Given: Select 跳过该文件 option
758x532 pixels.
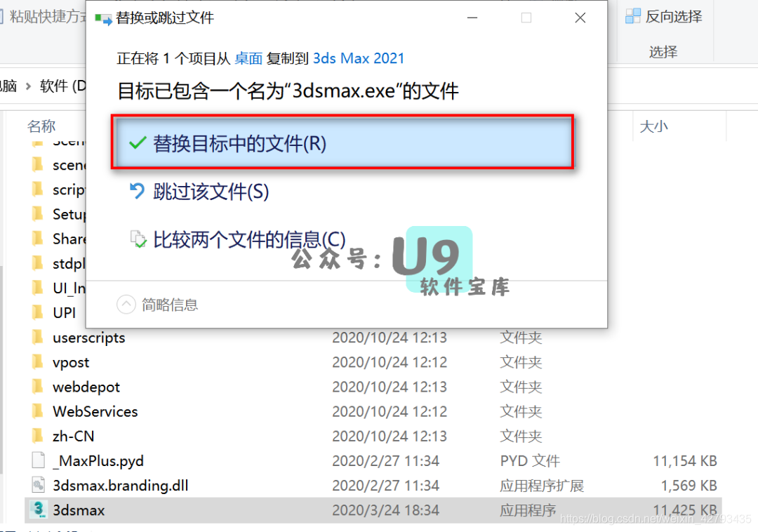Looking at the screenshot, I should (x=211, y=190).
